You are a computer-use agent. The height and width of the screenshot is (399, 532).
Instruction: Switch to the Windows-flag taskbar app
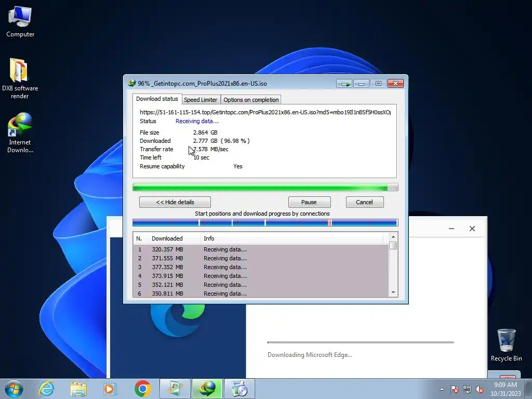pos(175,389)
